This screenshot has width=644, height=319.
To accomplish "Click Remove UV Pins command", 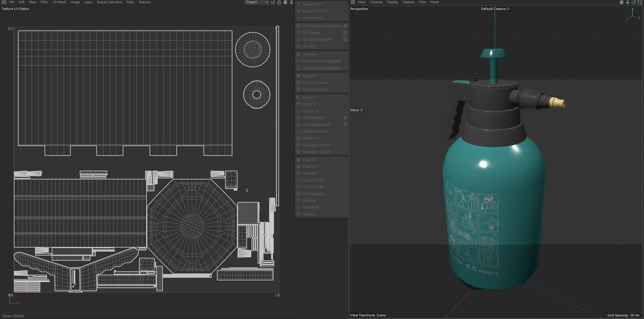I will tap(321, 11).
